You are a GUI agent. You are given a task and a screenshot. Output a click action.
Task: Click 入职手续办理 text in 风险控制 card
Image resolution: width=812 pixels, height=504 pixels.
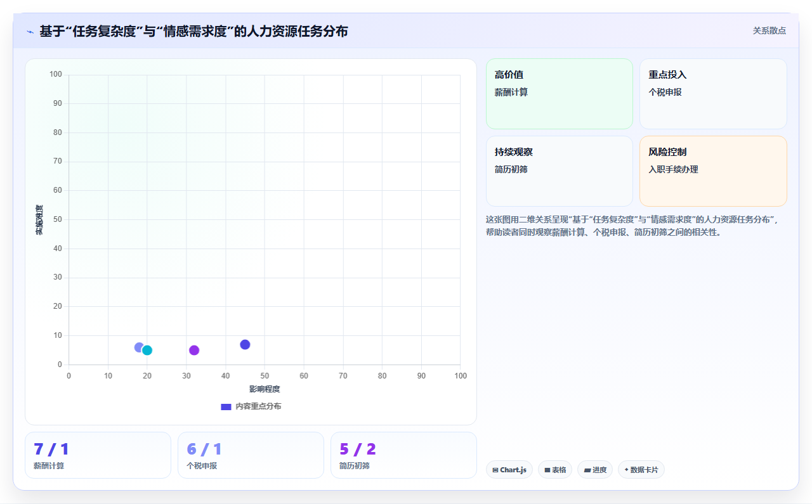point(673,169)
